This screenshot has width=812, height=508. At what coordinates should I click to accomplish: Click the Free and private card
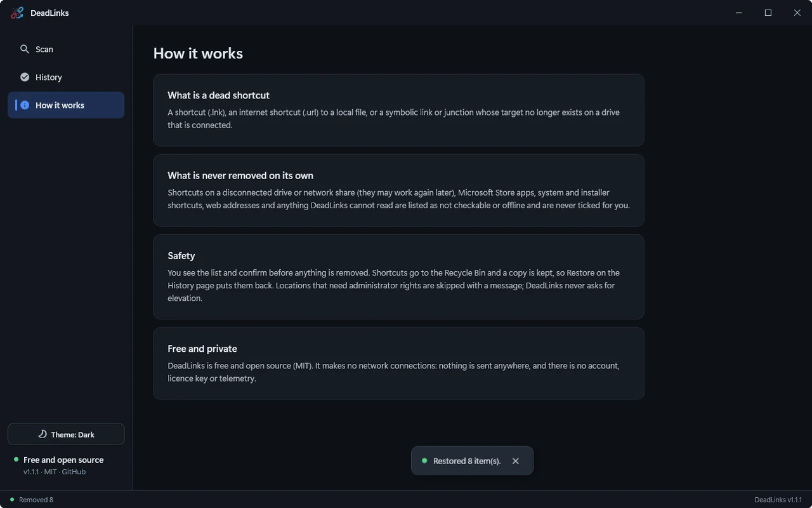point(398,363)
